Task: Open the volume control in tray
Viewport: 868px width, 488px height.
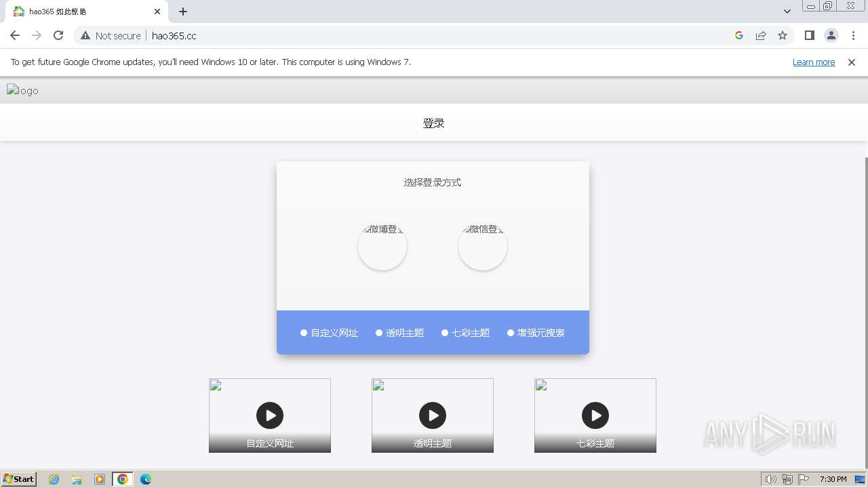Action: point(771,479)
